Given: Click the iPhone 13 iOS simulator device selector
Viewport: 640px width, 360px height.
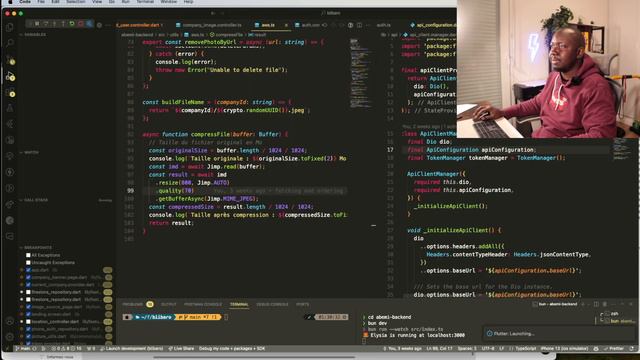Looking at the screenshot, I should coord(564,349).
